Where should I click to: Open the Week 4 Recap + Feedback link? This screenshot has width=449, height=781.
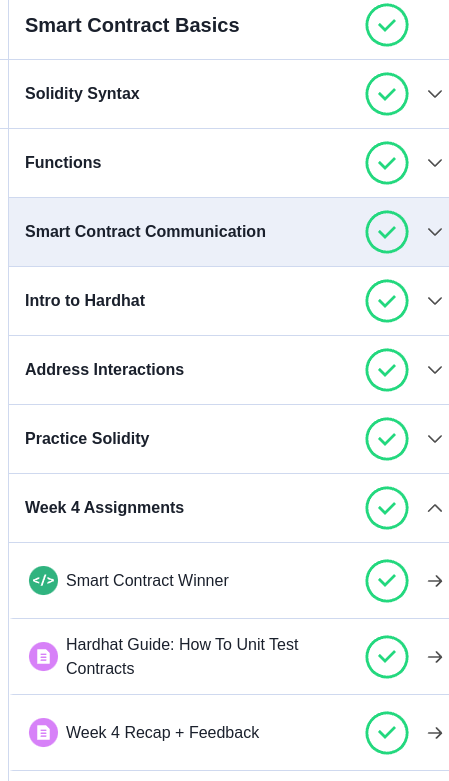click(162, 733)
